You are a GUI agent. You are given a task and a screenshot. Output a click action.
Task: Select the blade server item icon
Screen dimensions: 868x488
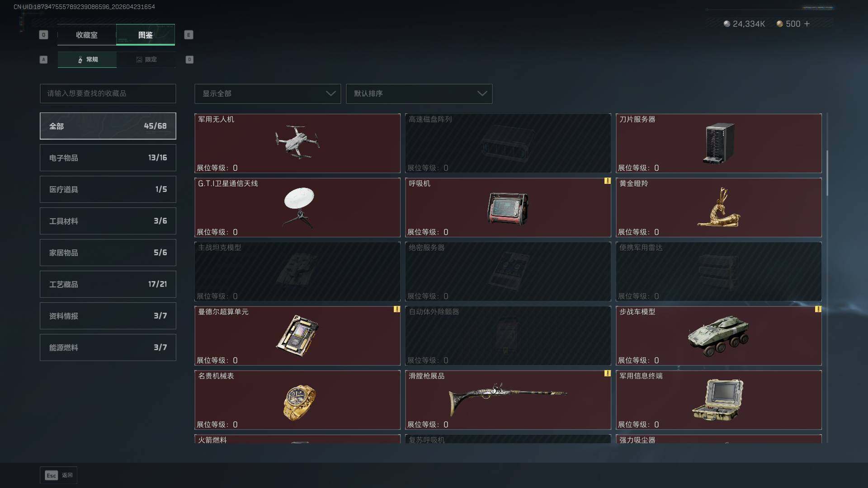(x=719, y=143)
